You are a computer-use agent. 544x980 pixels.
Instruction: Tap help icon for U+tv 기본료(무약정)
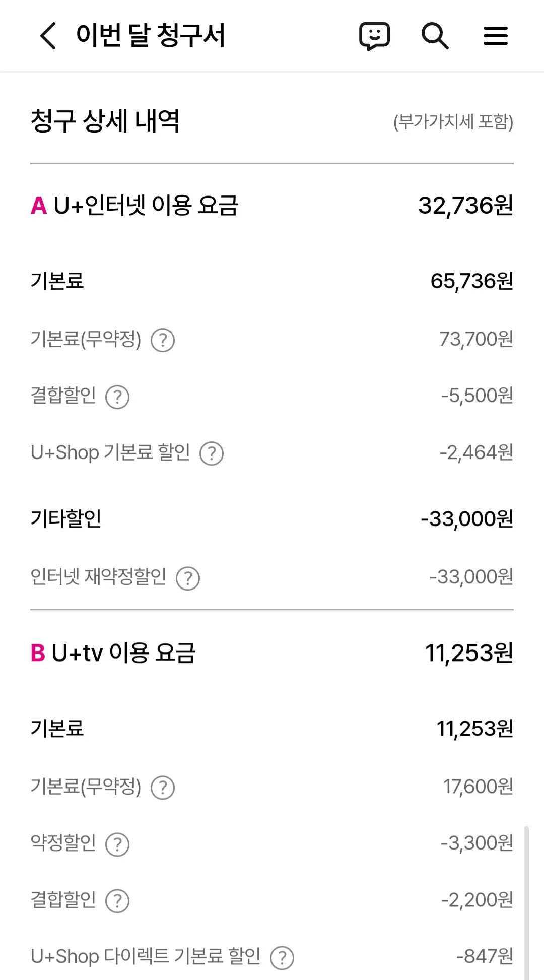(x=163, y=788)
